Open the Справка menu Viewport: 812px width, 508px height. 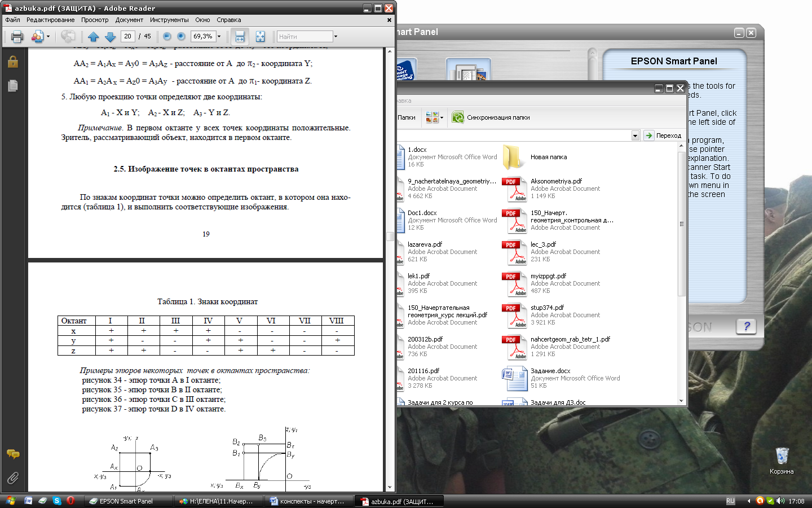pos(229,20)
